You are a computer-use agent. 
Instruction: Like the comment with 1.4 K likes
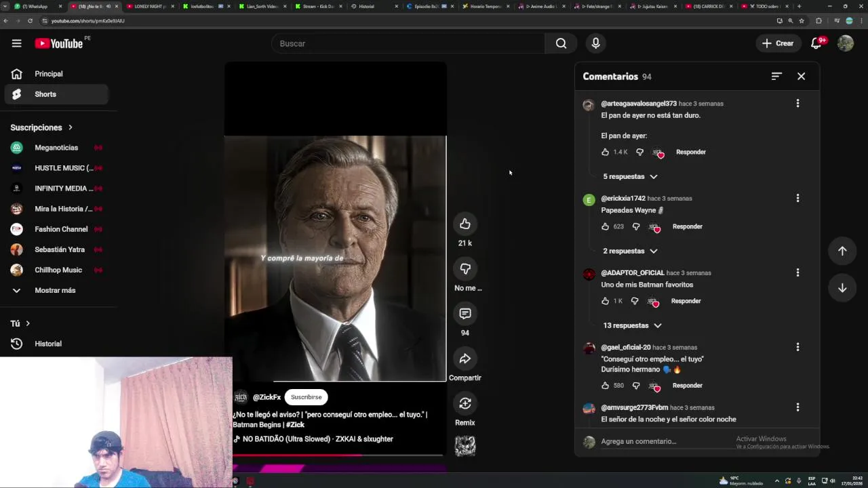[x=606, y=152]
